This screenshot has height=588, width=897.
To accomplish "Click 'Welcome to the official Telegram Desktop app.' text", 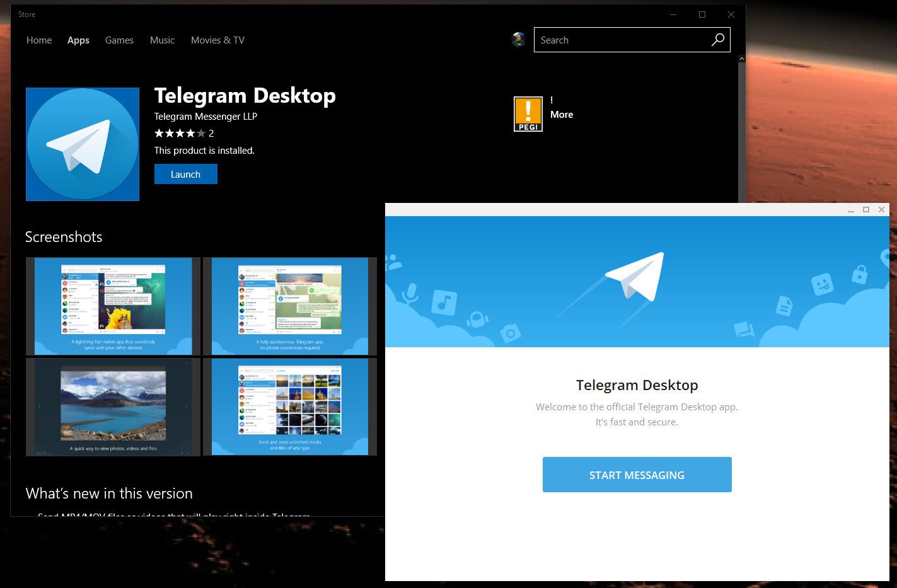I will 637,407.
